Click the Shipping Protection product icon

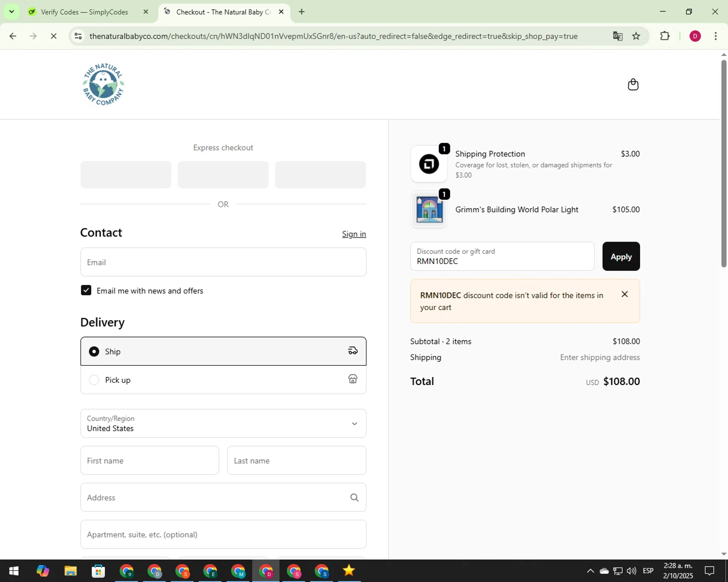[429, 164]
